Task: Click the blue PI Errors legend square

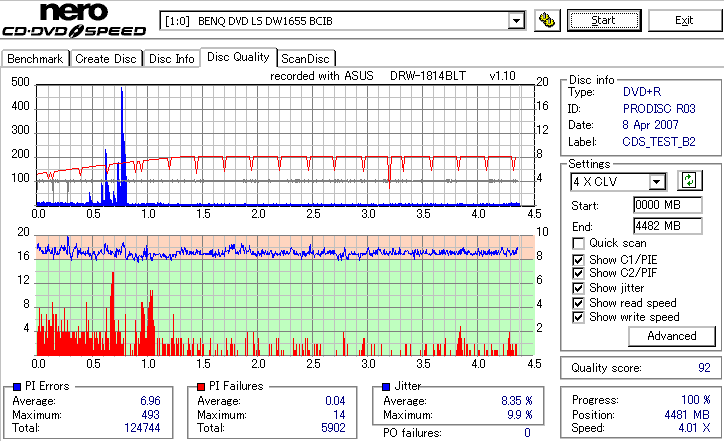Action: point(17,387)
